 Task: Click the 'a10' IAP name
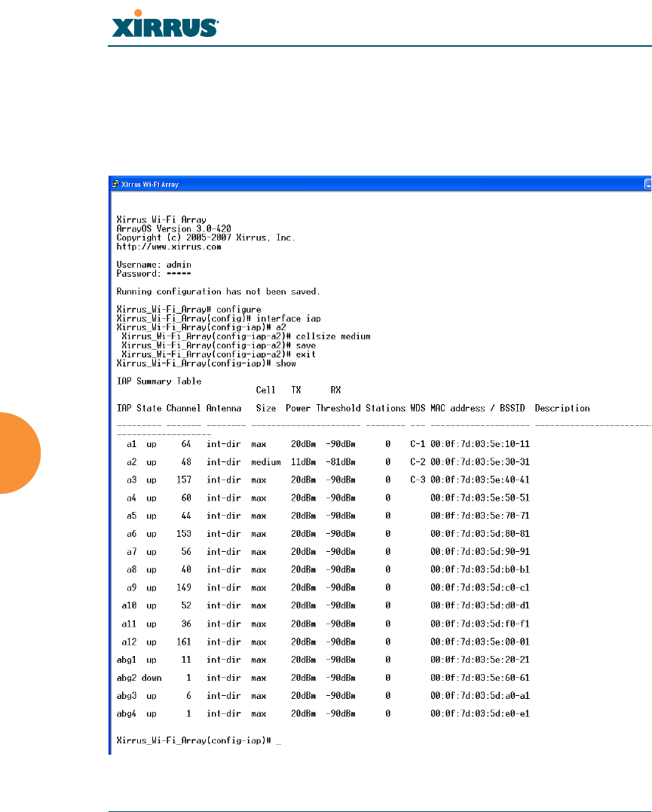point(129,605)
